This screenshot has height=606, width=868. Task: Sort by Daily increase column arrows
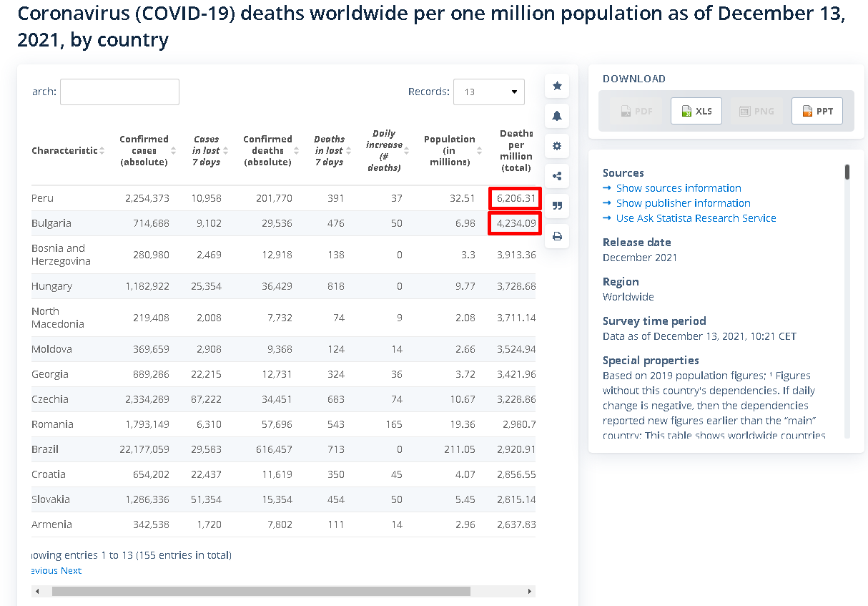[x=408, y=151]
